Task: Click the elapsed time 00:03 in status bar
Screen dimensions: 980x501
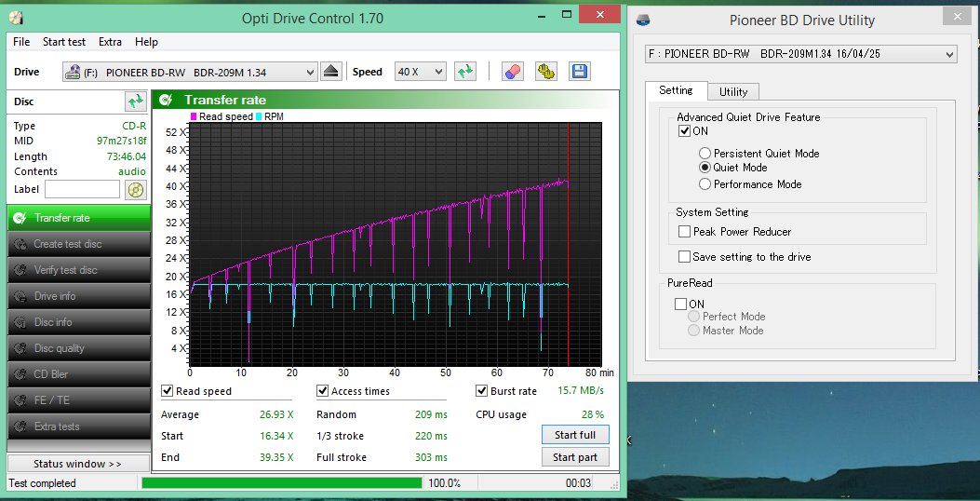Action: (578, 483)
